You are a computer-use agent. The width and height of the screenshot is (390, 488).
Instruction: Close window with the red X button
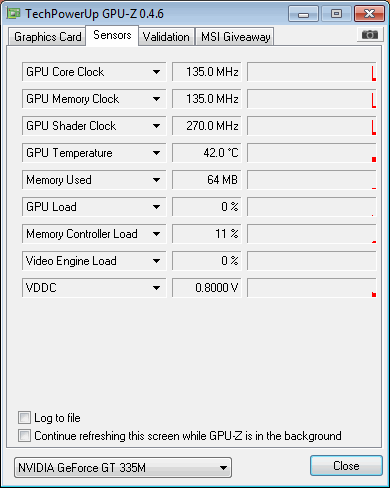click(369, 14)
